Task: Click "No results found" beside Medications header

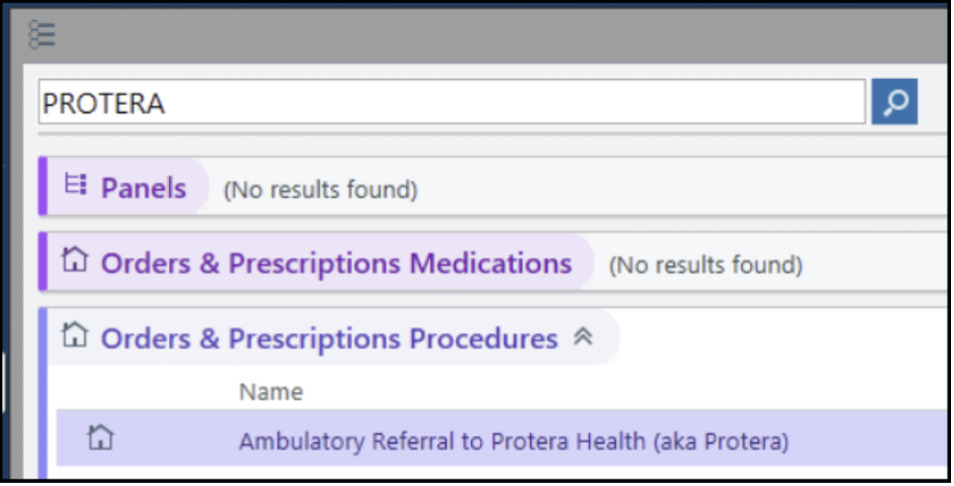Action: coord(706,265)
